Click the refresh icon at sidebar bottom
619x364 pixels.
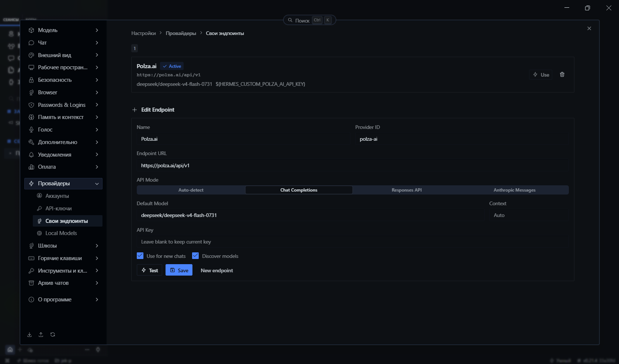(53, 335)
